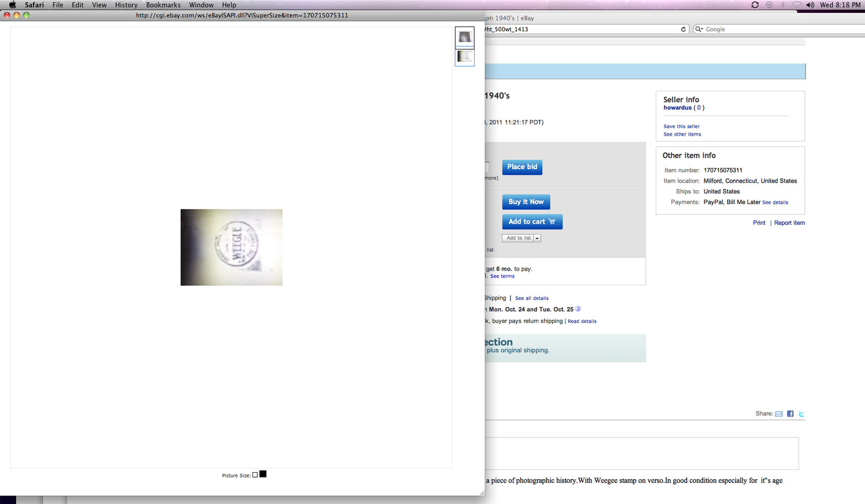The height and width of the screenshot is (504, 865).
Task: Open the Google search engine magnifier dropdown
Action: (x=699, y=29)
